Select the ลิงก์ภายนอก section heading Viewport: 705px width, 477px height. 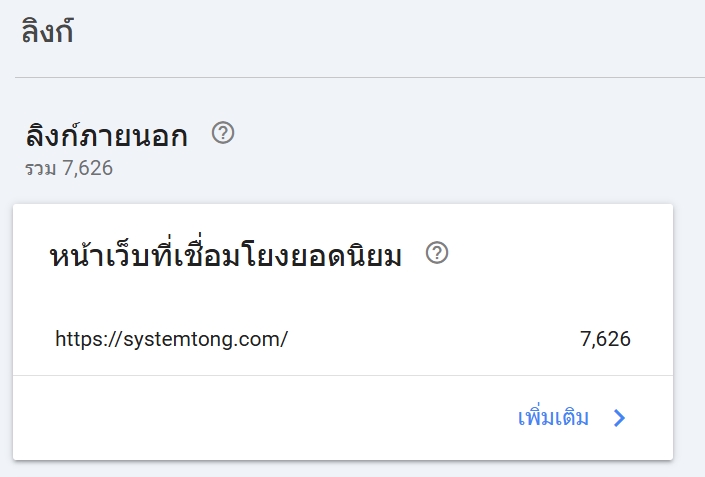pyautogui.click(x=106, y=137)
